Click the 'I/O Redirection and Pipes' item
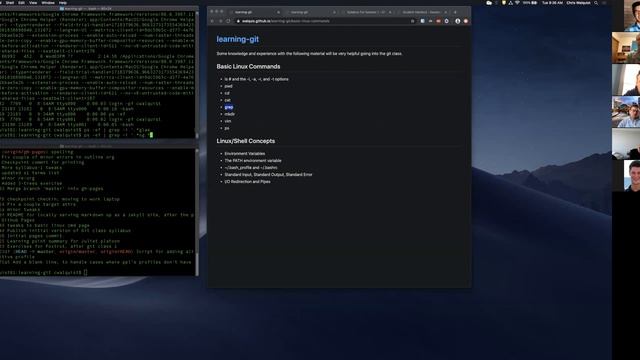Screen dimensions: 640x360 point(247,182)
